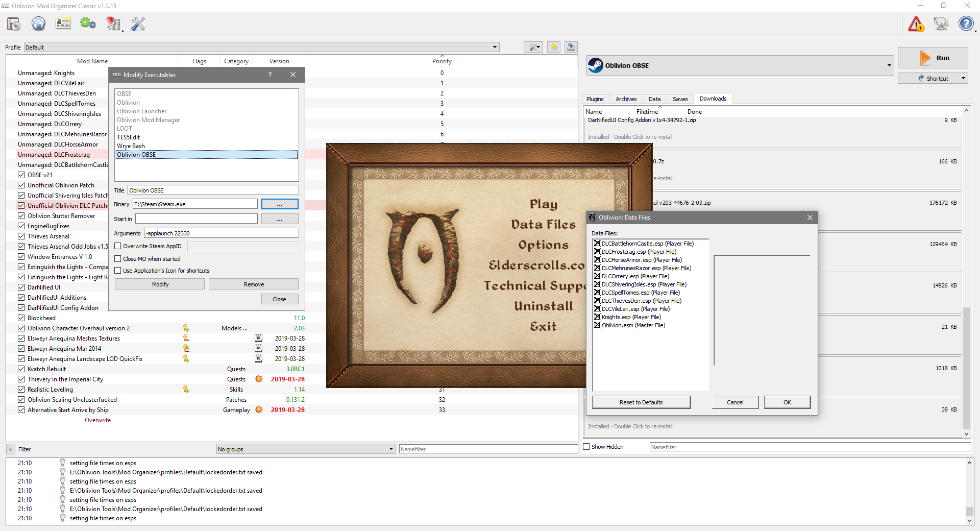Uncheck DLCFrostcrag.esp in Data Files
980x531 pixels.
click(x=597, y=252)
